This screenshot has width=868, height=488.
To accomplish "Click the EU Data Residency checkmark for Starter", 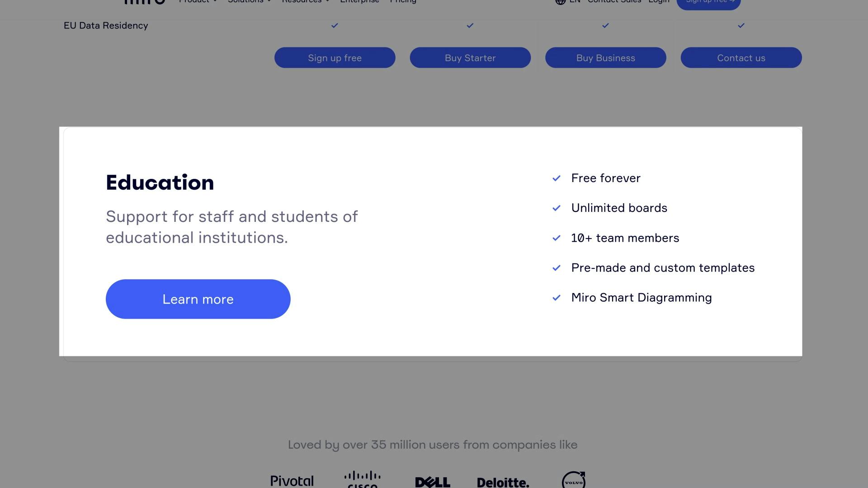I will pos(470,26).
